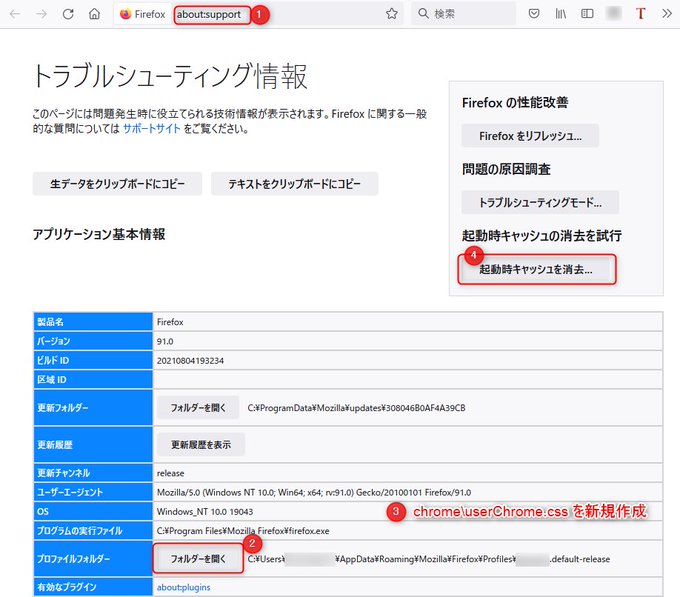680x597 pixels.
Task: Click 更新履歴を表示 button
Action: click(201, 444)
